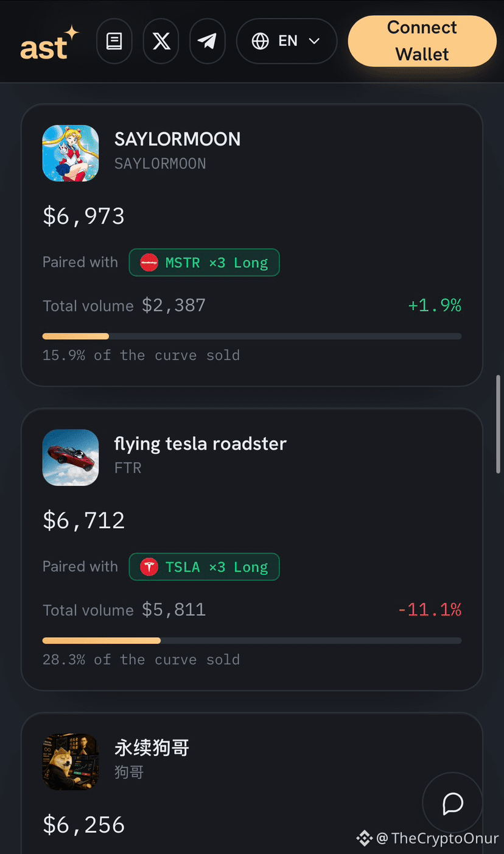Open the SAYLORMOON token thumbnail
504x854 pixels.
click(x=71, y=153)
